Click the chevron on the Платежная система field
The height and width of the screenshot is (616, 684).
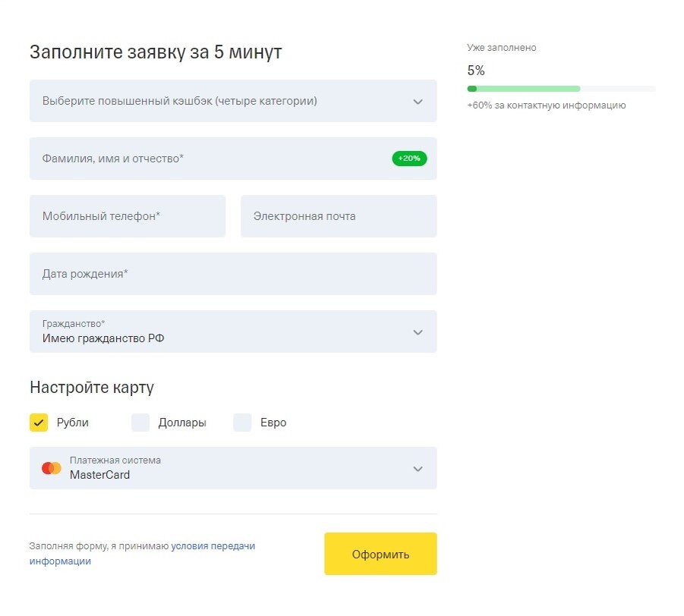point(418,468)
